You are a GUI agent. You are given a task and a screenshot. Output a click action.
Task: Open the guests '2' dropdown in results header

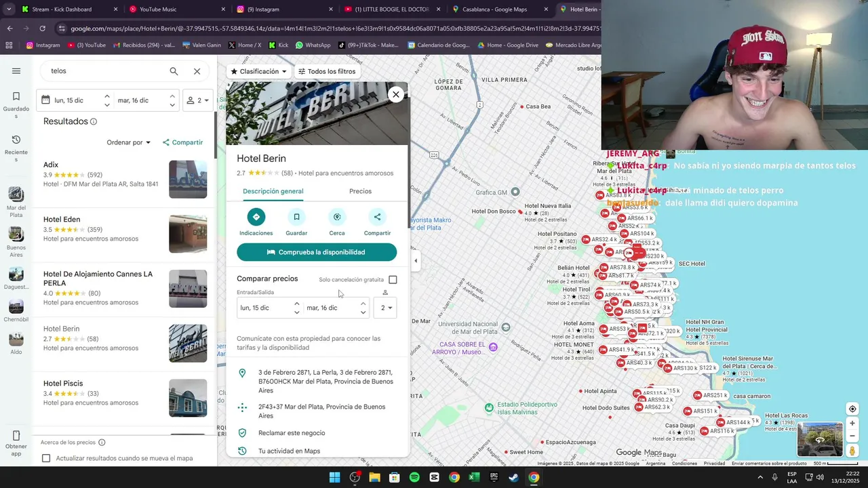[198, 100]
